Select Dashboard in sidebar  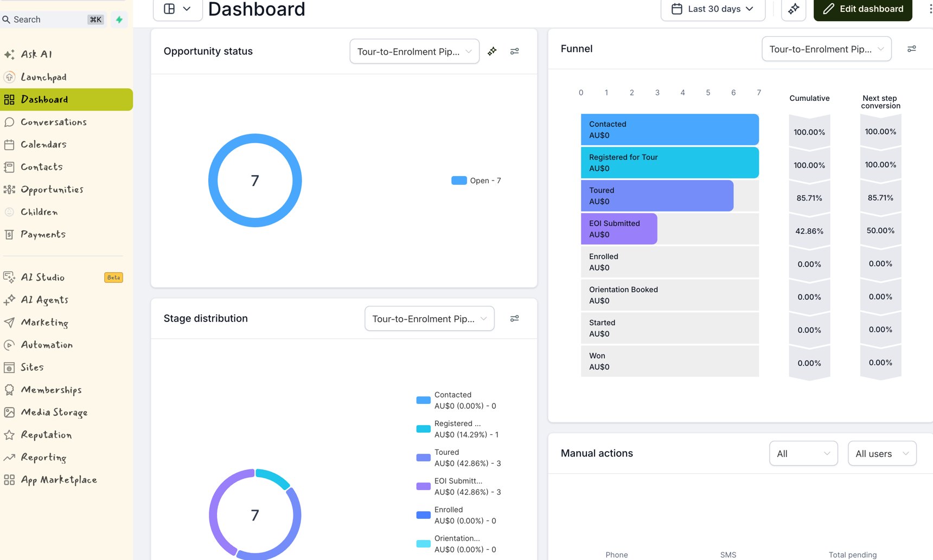[66, 100]
